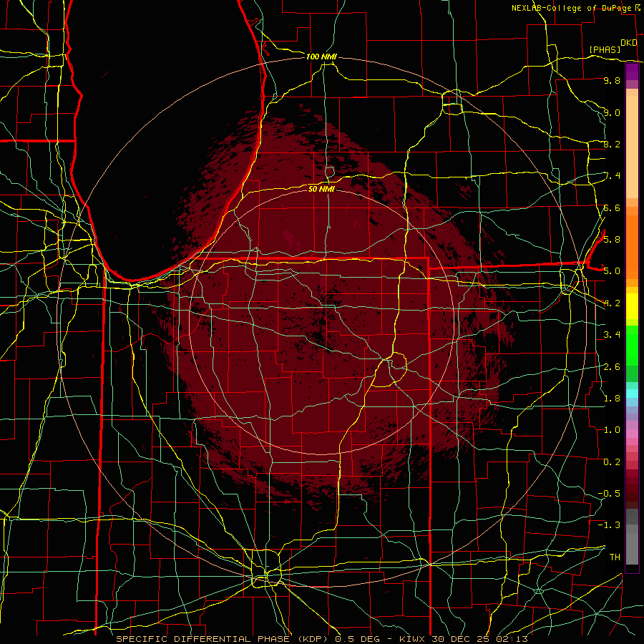Screen dimensions: 644x644
Task: Click the 30 DEC 25 02:13 timestamp
Action: 479,639
